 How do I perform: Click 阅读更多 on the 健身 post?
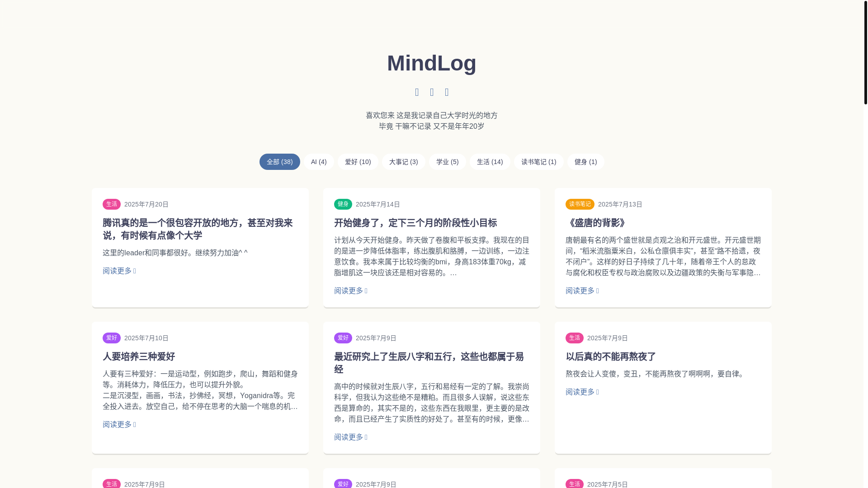click(x=351, y=291)
